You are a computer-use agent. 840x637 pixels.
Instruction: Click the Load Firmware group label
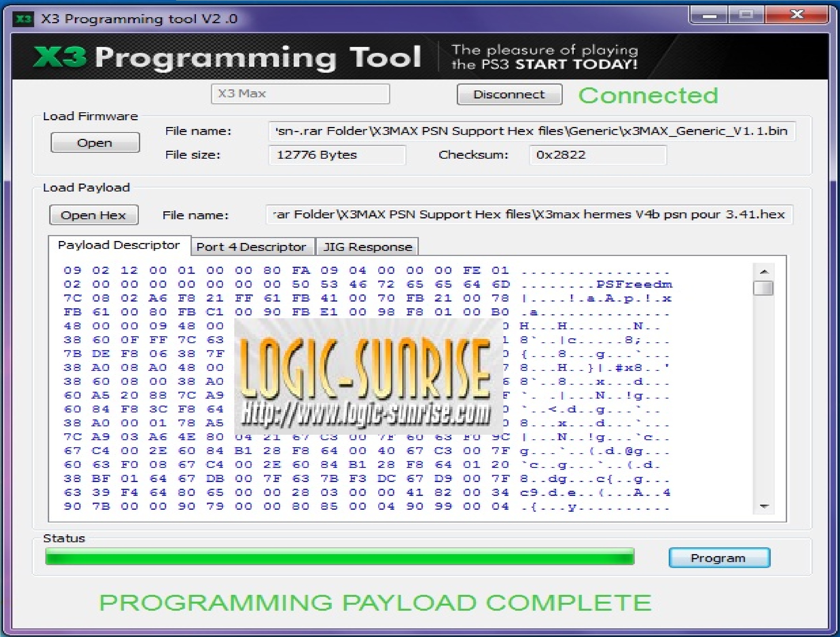(x=90, y=116)
